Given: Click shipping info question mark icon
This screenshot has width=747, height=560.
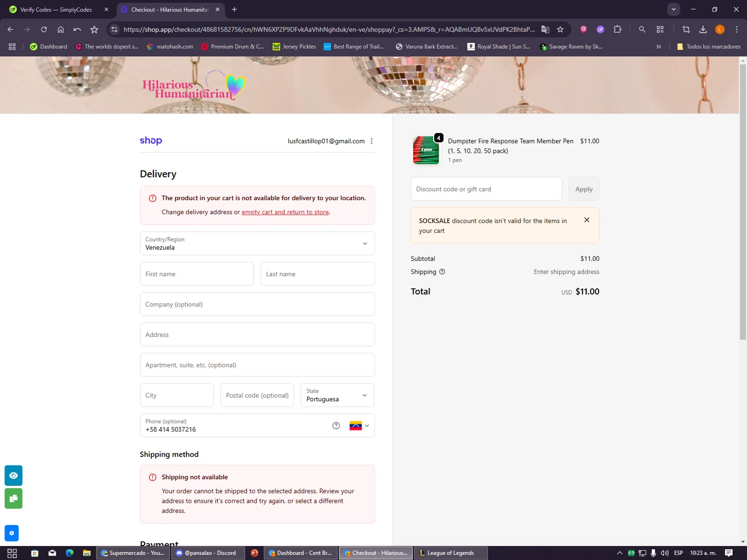Looking at the screenshot, I should [x=442, y=272].
